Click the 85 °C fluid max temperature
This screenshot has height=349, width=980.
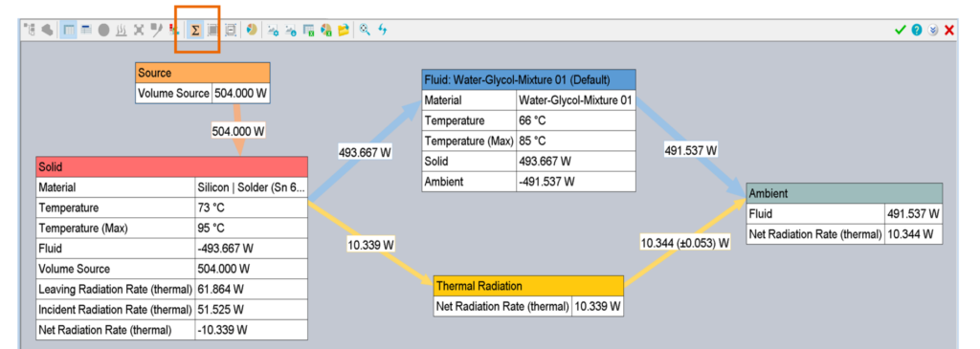pyautogui.click(x=576, y=141)
